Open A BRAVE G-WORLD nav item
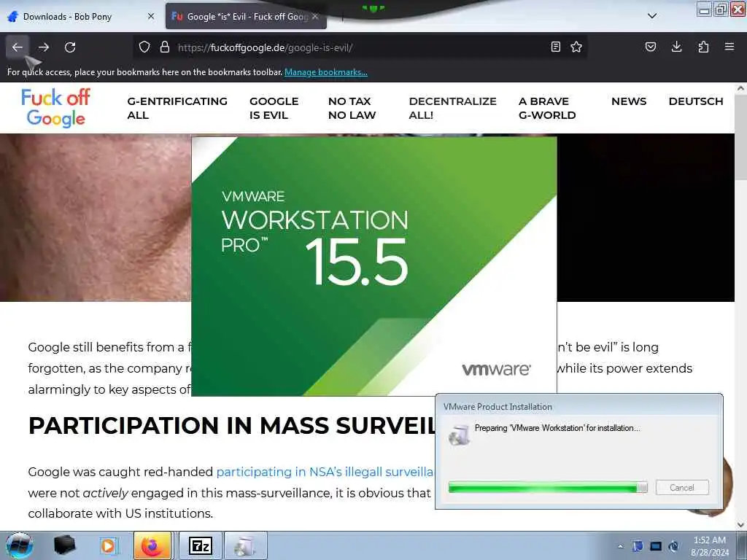This screenshot has width=747, height=560. [x=547, y=108]
